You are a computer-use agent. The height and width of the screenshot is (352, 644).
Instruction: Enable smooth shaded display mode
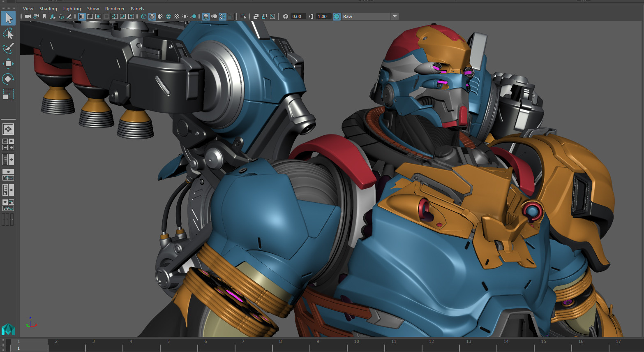(153, 16)
